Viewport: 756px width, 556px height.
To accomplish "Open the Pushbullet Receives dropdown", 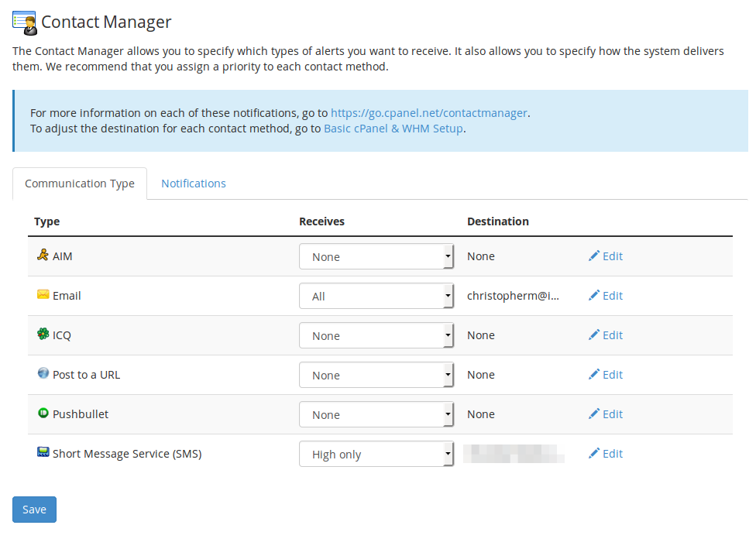I will [376, 415].
